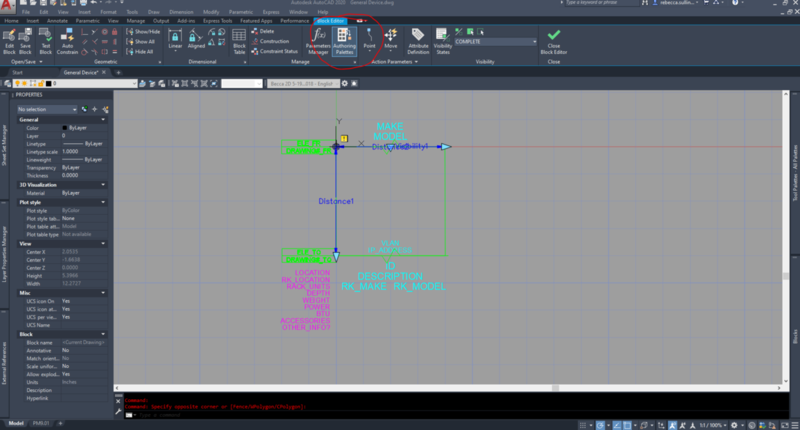Viewport: 800px width, 430px height.
Task: Select the Move action tool
Action: click(x=391, y=39)
